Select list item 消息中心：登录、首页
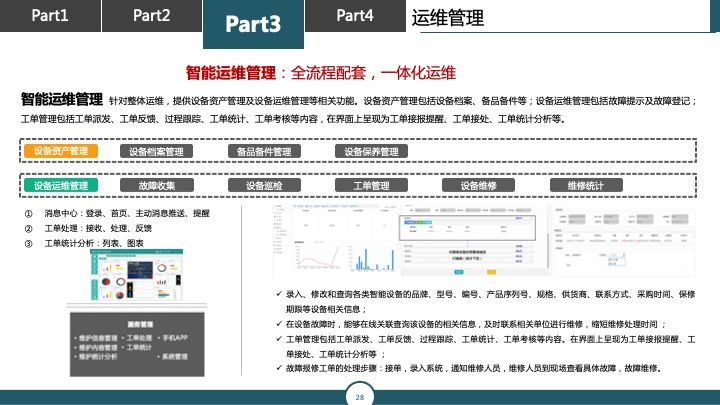The height and width of the screenshot is (405, 720). click(127, 213)
